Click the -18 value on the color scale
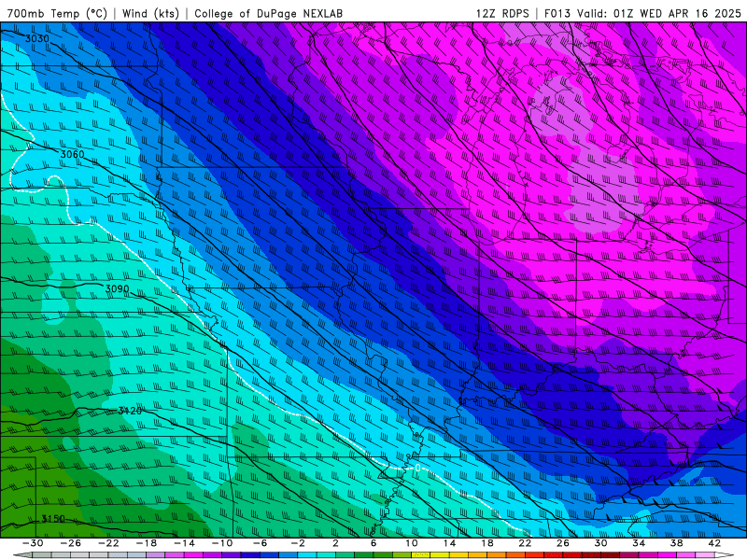The width and height of the screenshot is (747, 560). point(147,543)
